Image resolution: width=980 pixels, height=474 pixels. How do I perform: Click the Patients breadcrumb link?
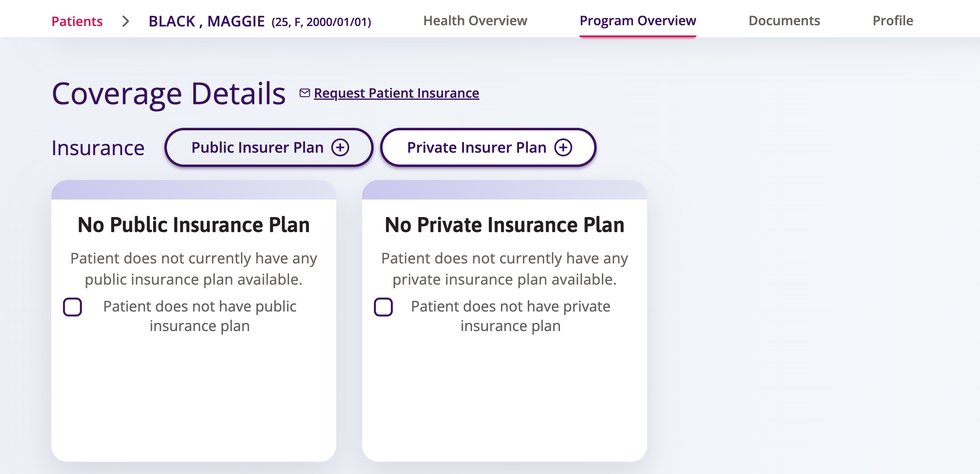click(77, 21)
